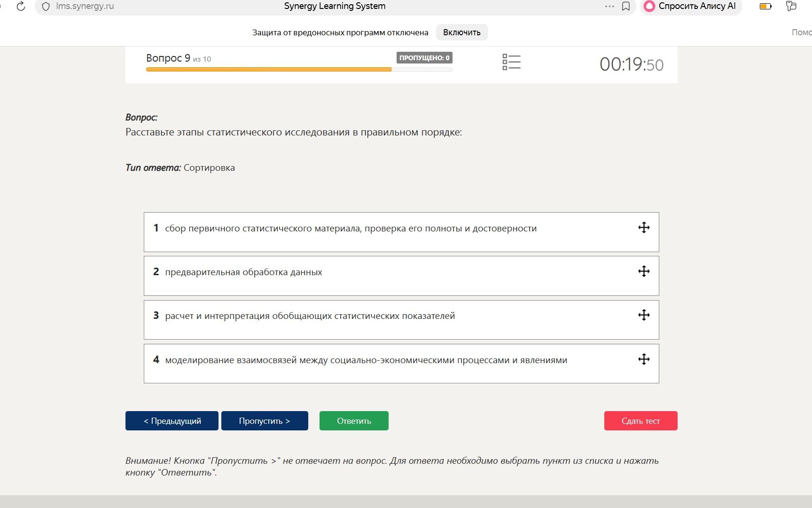Click the battery saver icon
Screen dimensions: 812x508
click(765, 7)
